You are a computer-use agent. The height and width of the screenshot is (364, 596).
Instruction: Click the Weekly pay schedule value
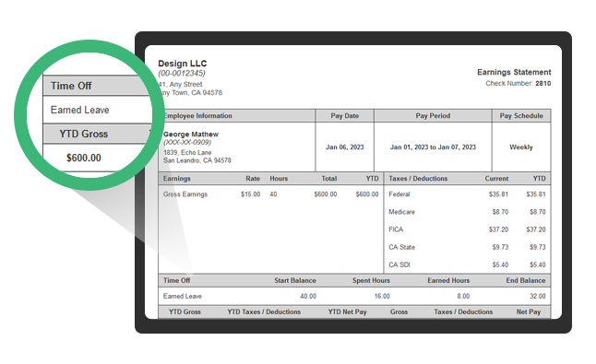click(x=520, y=147)
